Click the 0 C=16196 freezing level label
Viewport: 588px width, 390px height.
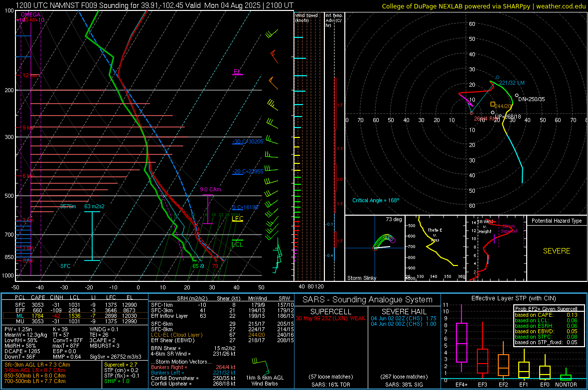(245, 207)
